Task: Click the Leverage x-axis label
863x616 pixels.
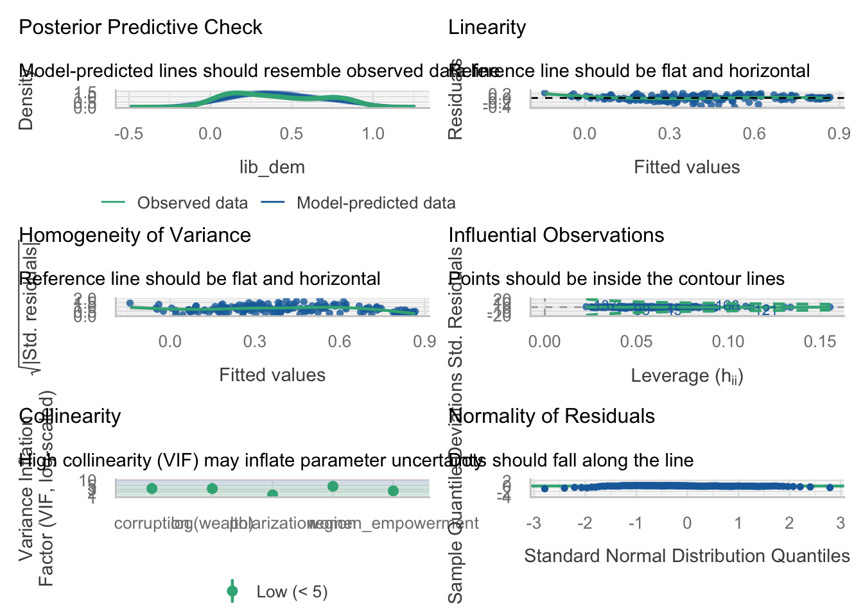Action: (x=686, y=375)
